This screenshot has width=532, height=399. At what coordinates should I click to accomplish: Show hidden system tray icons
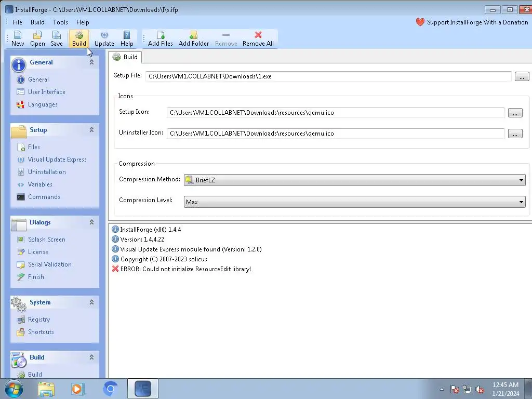tap(442, 390)
